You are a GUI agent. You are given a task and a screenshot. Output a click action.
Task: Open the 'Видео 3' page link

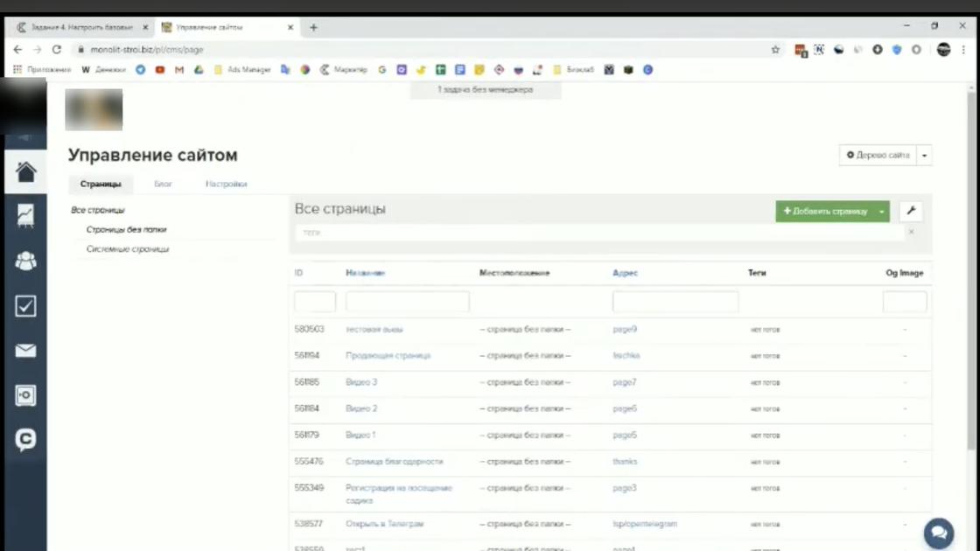(x=361, y=381)
